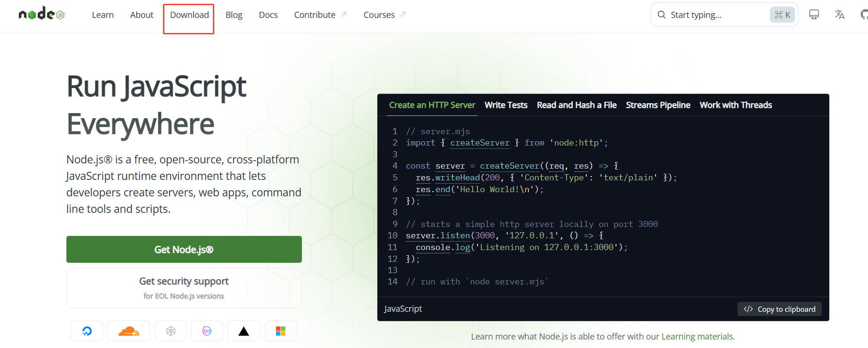Image resolution: width=868 pixels, height=348 pixels.
Task: Click server.listen on line 10
Action: click(438, 235)
